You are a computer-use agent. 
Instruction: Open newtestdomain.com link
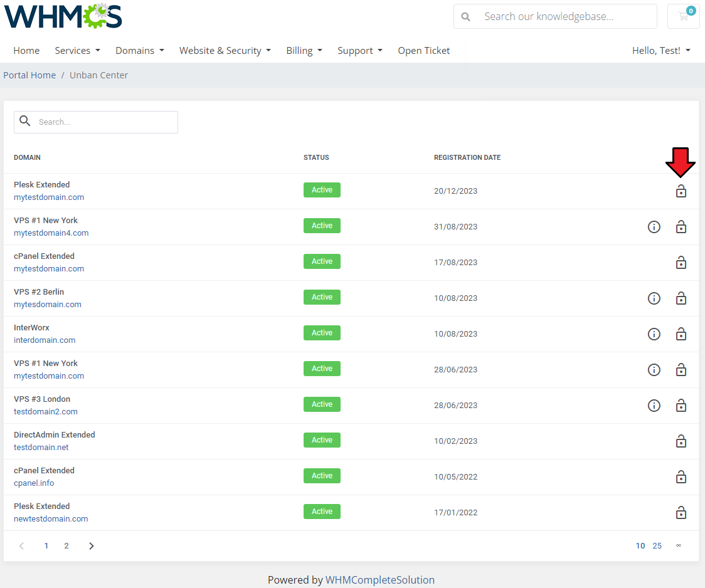click(x=51, y=518)
